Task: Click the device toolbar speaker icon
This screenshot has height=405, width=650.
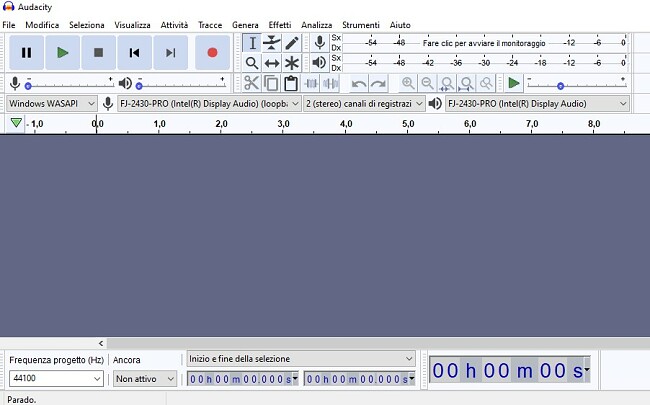Action: coord(434,104)
